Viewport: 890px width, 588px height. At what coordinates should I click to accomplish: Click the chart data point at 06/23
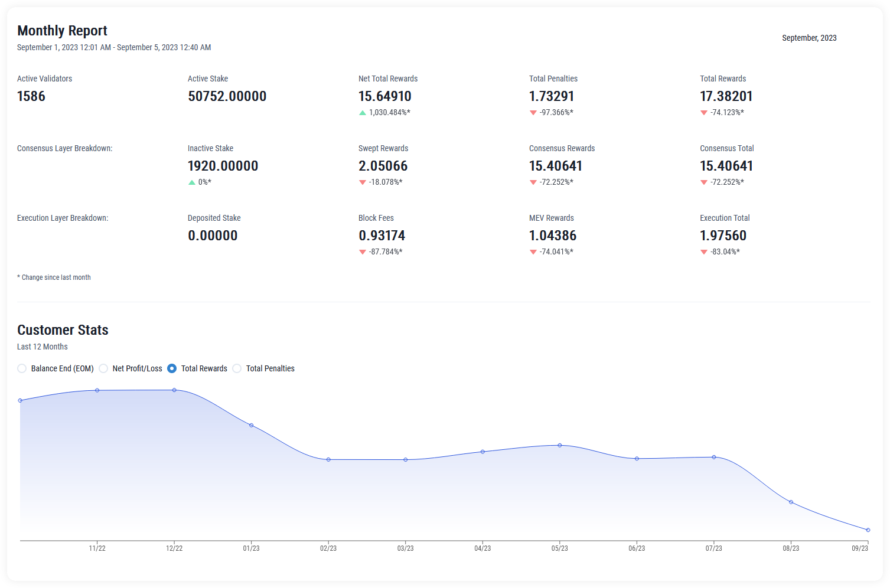(x=637, y=459)
